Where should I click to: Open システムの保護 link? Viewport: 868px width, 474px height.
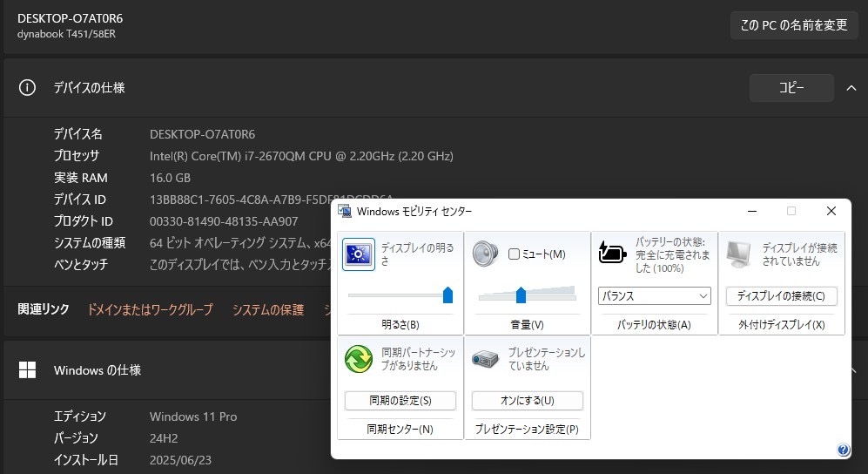268,309
